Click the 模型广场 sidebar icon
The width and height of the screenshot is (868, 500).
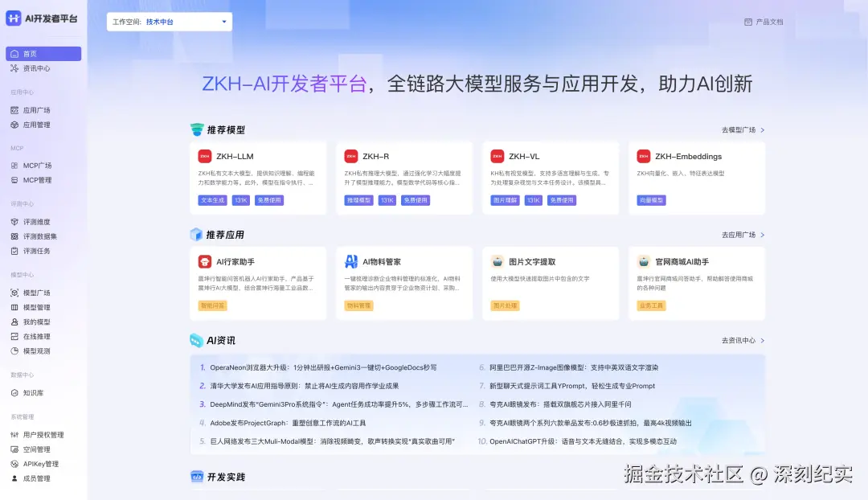click(14, 293)
